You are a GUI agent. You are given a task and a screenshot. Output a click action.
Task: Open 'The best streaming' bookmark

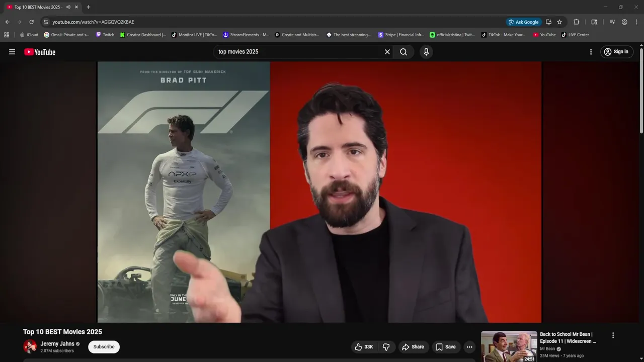(x=349, y=35)
